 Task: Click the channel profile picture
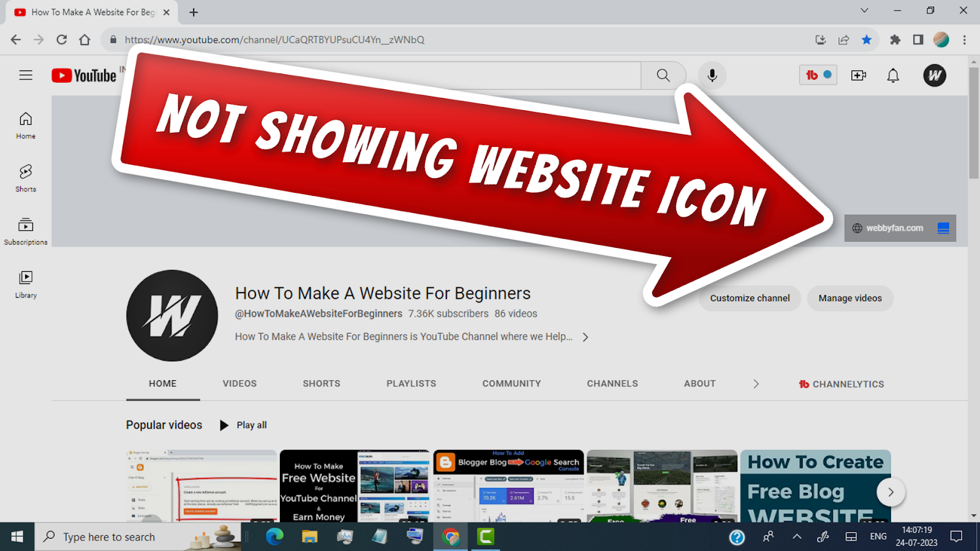coord(172,315)
